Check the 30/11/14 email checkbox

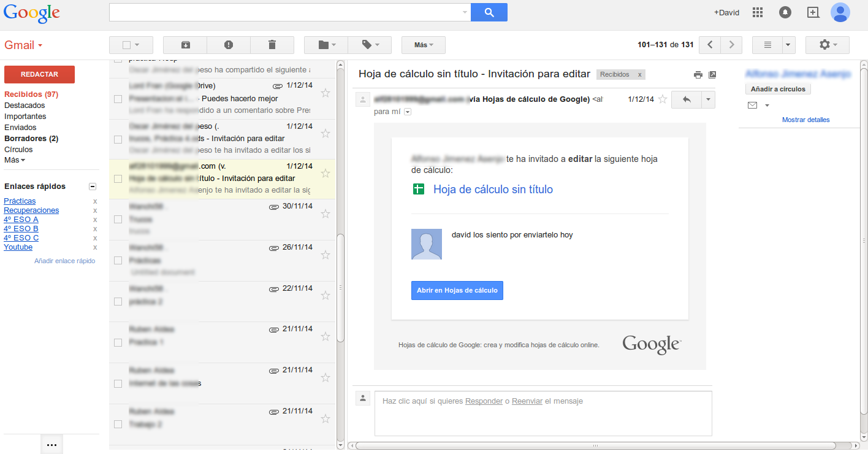click(x=118, y=219)
